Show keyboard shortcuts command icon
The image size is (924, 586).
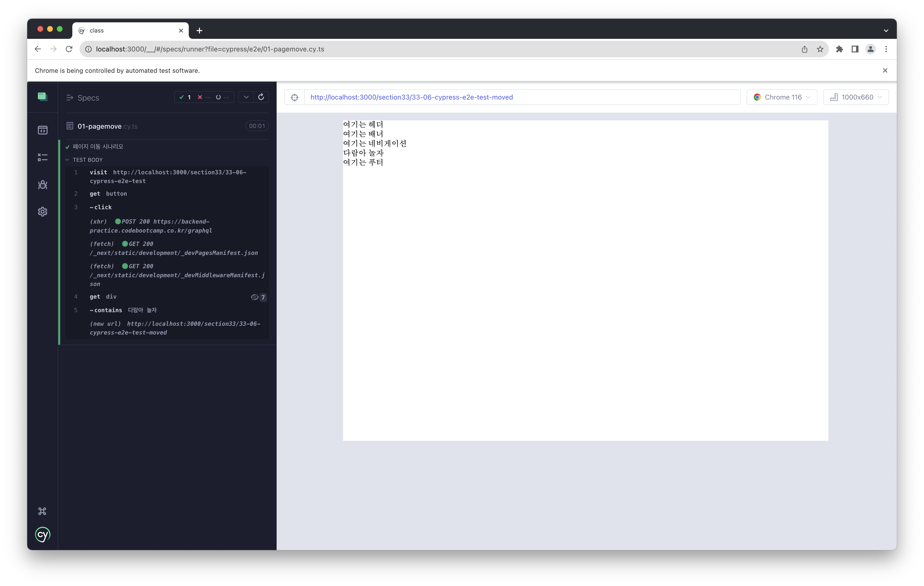pos(42,511)
